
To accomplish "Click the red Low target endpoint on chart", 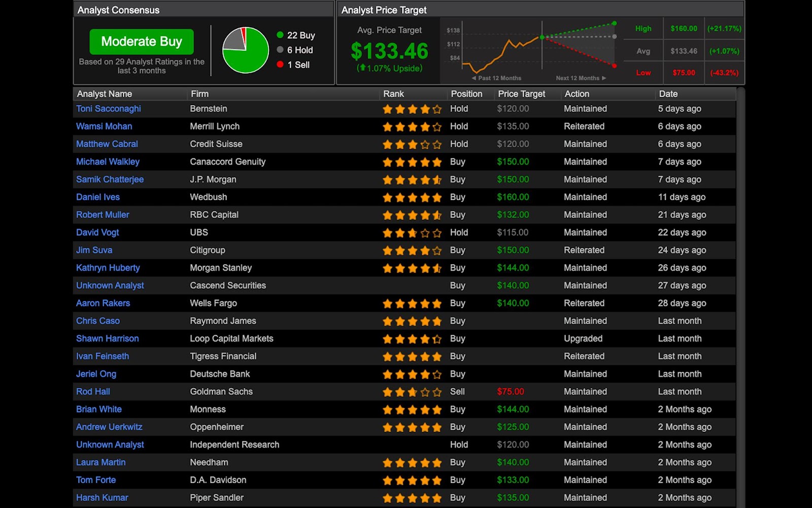I will [x=614, y=66].
